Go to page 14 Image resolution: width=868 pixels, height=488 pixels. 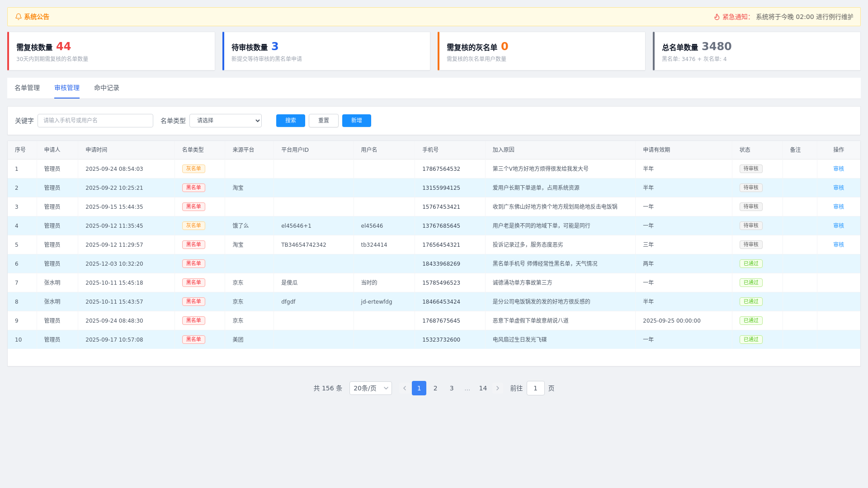(x=483, y=388)
